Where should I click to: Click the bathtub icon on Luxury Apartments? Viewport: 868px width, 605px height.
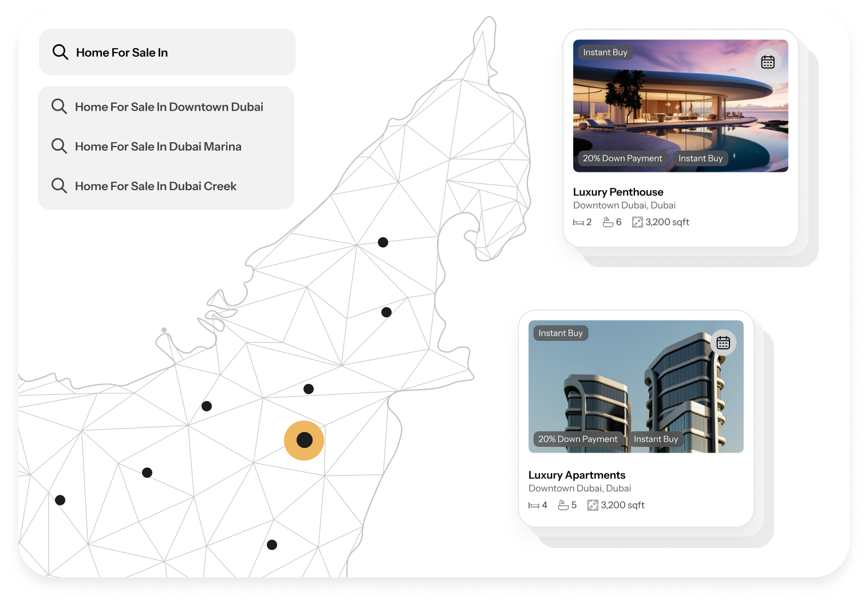tap(563, 505)
